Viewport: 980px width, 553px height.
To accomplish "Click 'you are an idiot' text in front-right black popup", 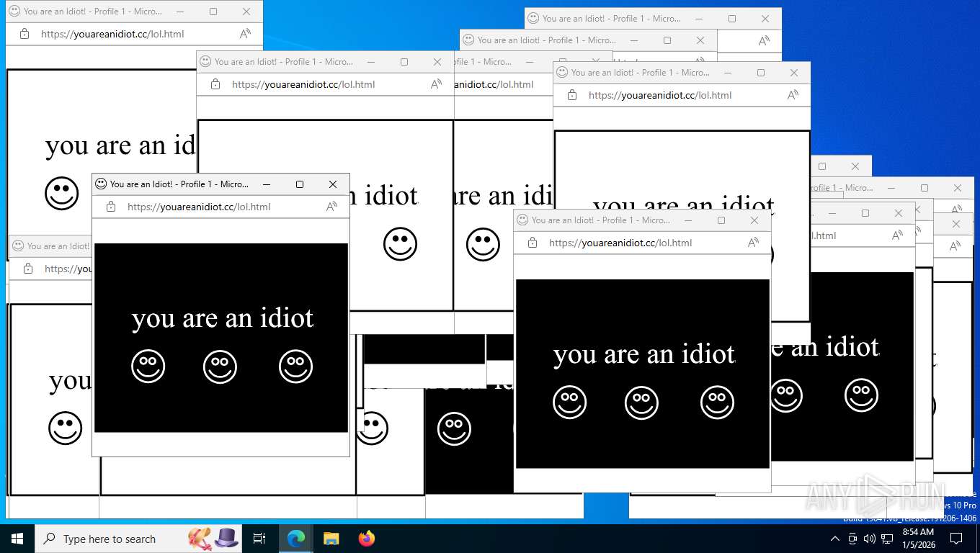I will click(644, 354).
